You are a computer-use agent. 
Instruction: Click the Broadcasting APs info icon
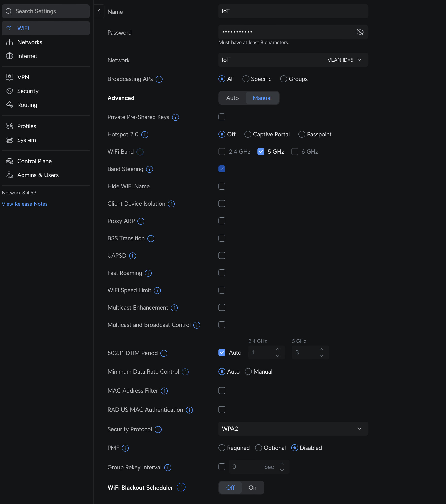click(x=159, y=79)
